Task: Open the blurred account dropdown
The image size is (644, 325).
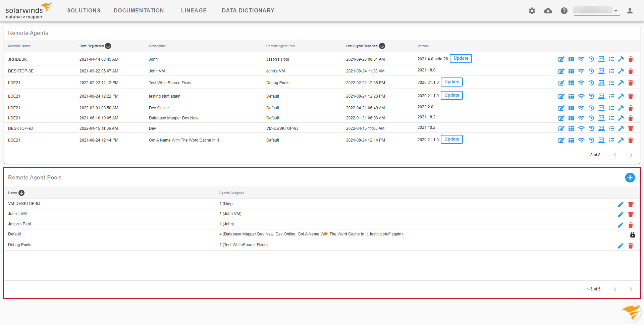Action: coord(596,10)
